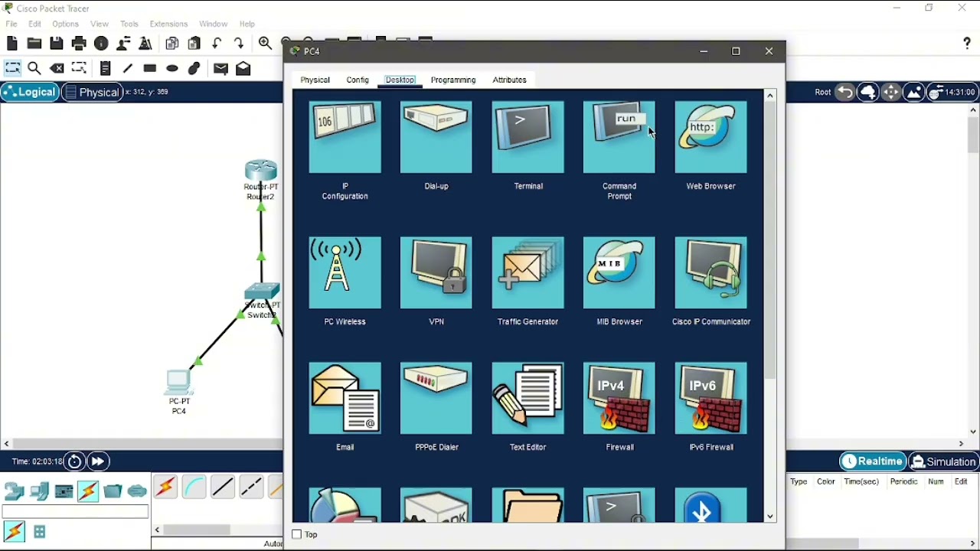Open IP Configuration on PC4 desktop
980x551 pixels.
point(345,138)
